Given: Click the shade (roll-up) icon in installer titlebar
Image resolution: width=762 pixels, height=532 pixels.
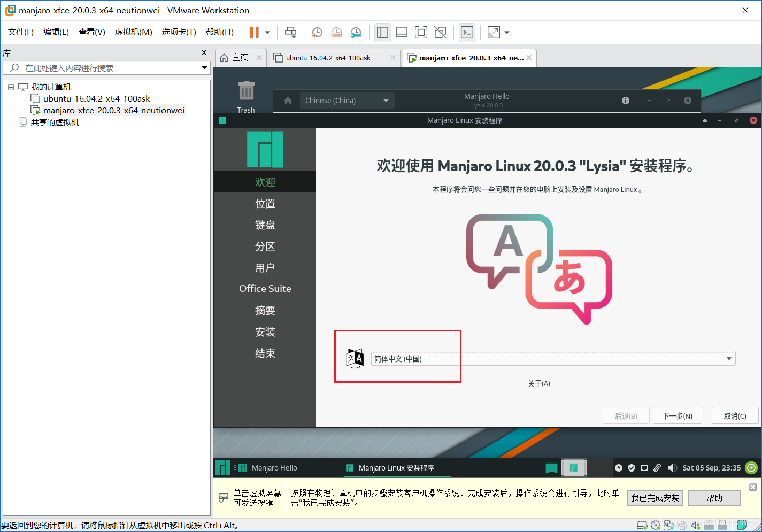Looking at the screenshot, I should click(705, 120).
